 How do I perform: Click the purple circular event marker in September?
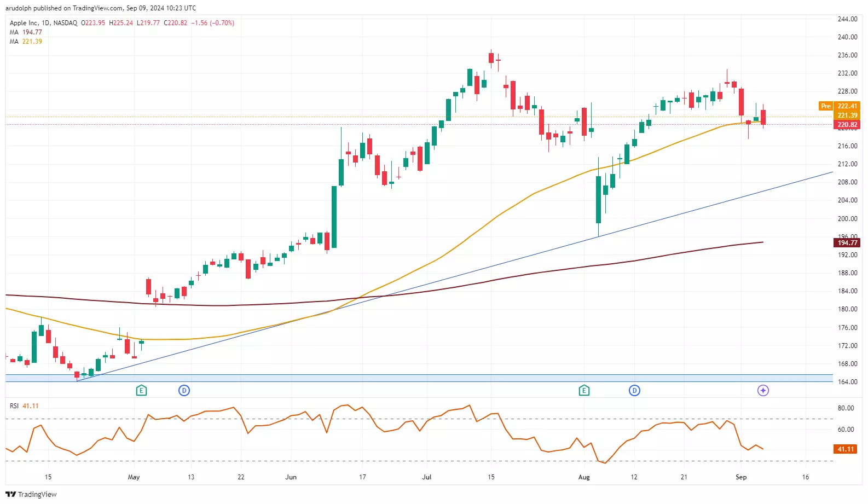(763, 390)
